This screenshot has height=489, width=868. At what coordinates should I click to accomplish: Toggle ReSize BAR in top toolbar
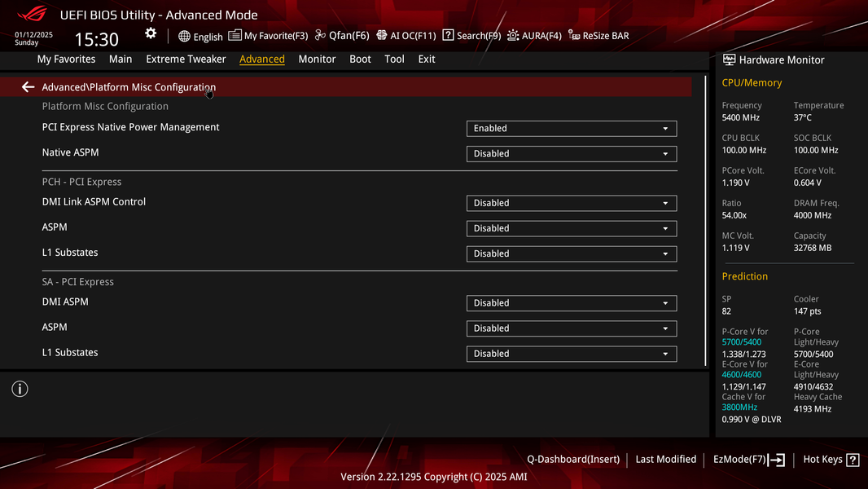click(x=599, y=36)
